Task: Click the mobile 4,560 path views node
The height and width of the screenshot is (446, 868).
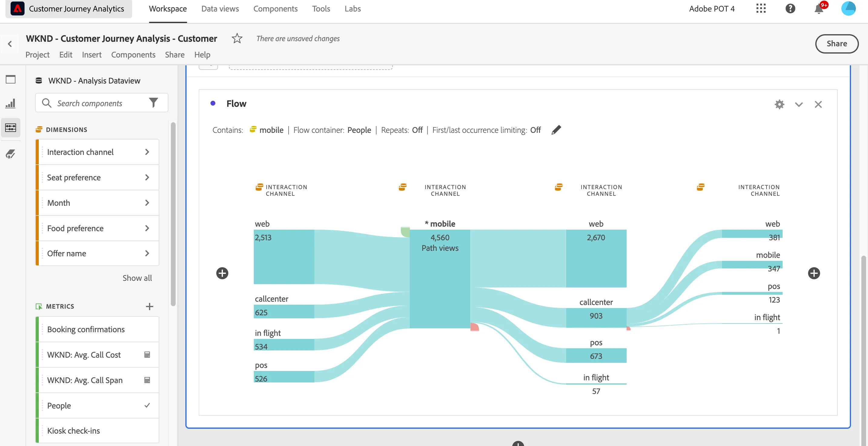Action: [x=440, y=279]
